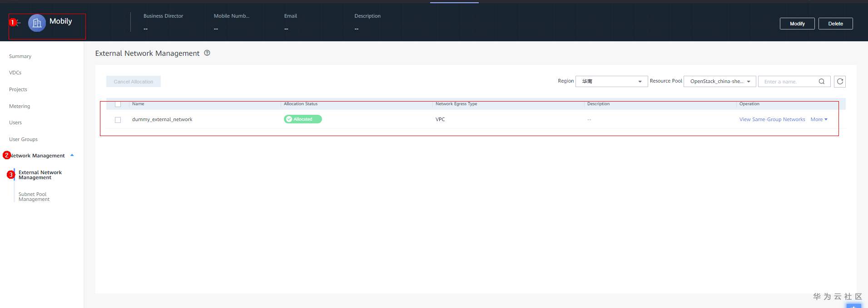Open Projects in the sidebar

point(18,89)
